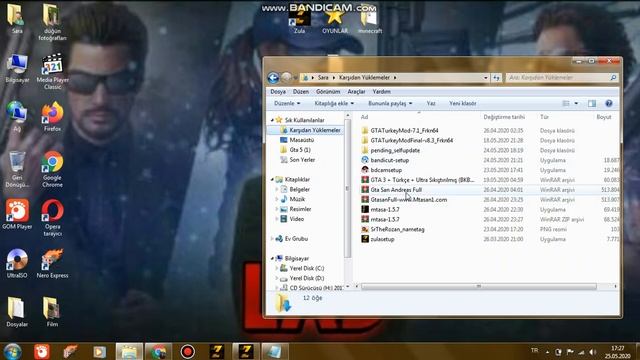Screen dimensions: 640x360
Task: Go back with Explorer back arrow
Action: click(273, 77)
